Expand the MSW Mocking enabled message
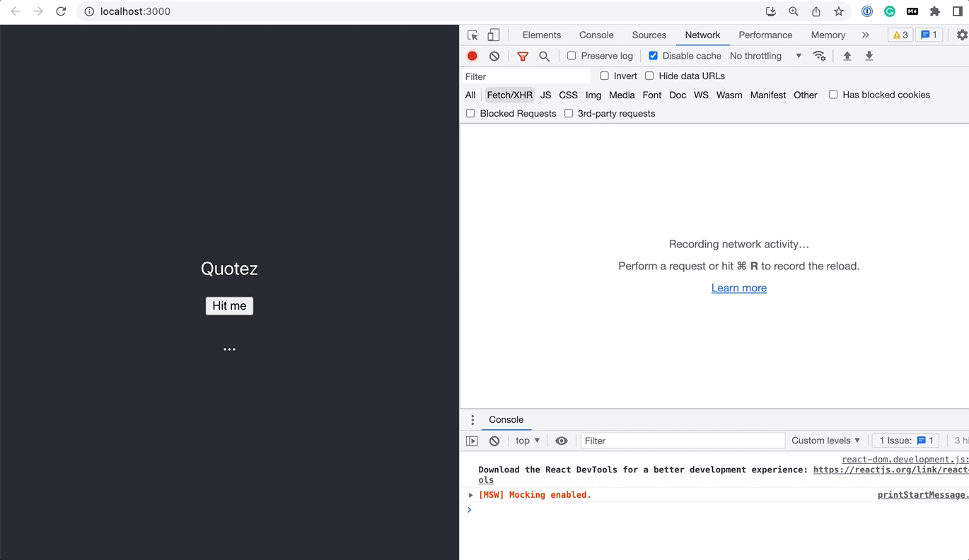This screenshot has width=969, height=560. 471,495
